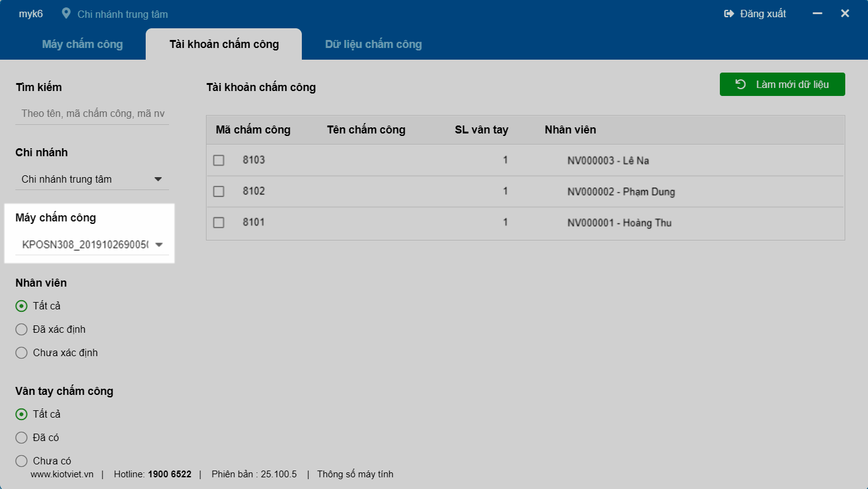Select Chưa xác định employee filter
This screenshot has height=489, width=868.
pos(22,352)
